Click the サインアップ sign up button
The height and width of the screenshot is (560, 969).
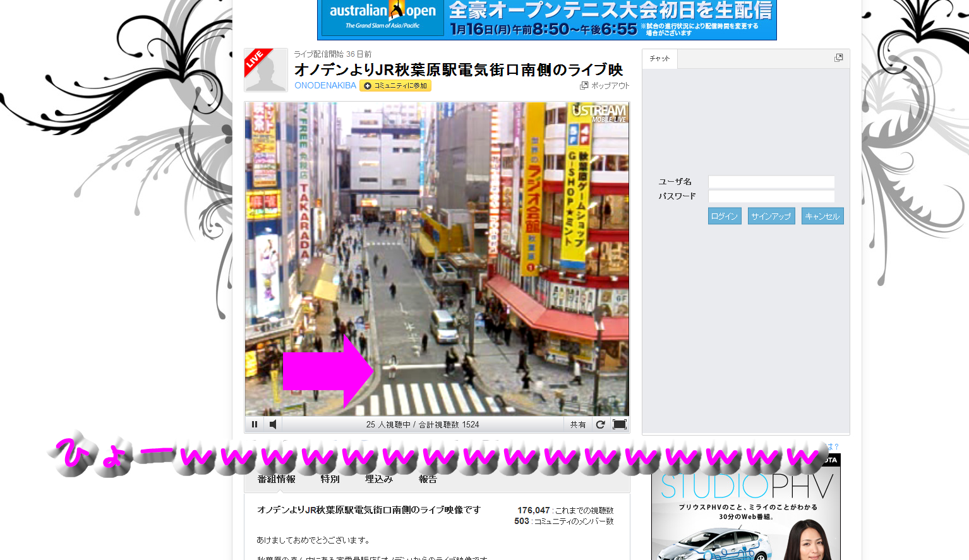coord(771,216)
